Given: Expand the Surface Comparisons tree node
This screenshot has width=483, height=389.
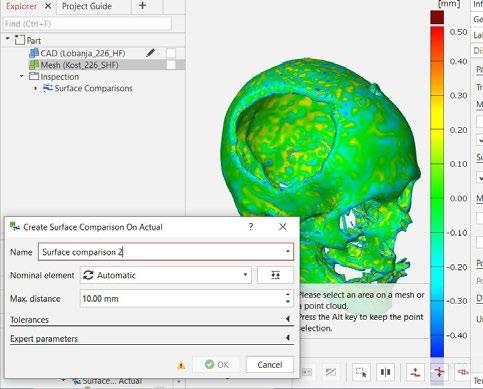Looking at the screenshot, I should point(36,88).
